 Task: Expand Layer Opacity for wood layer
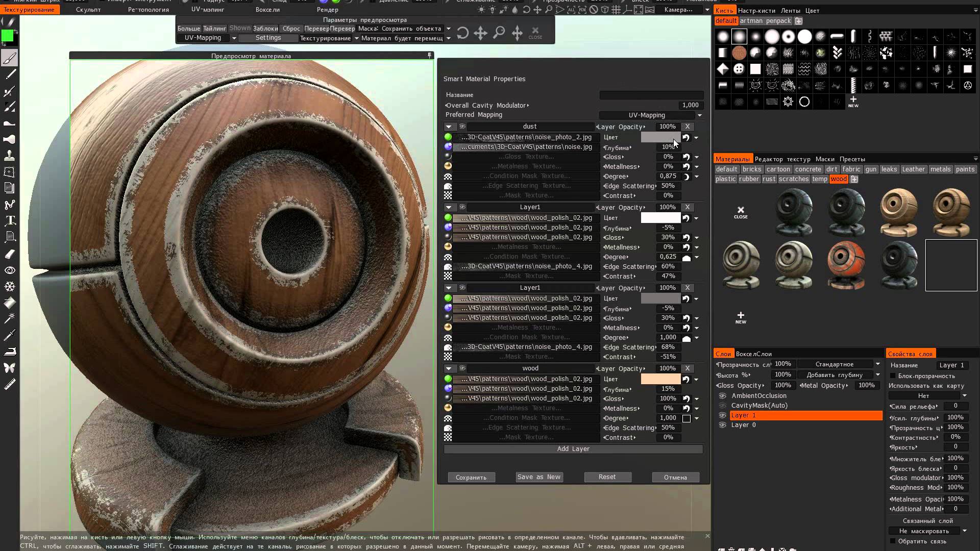pyautogui.click(x=642, y=368)
